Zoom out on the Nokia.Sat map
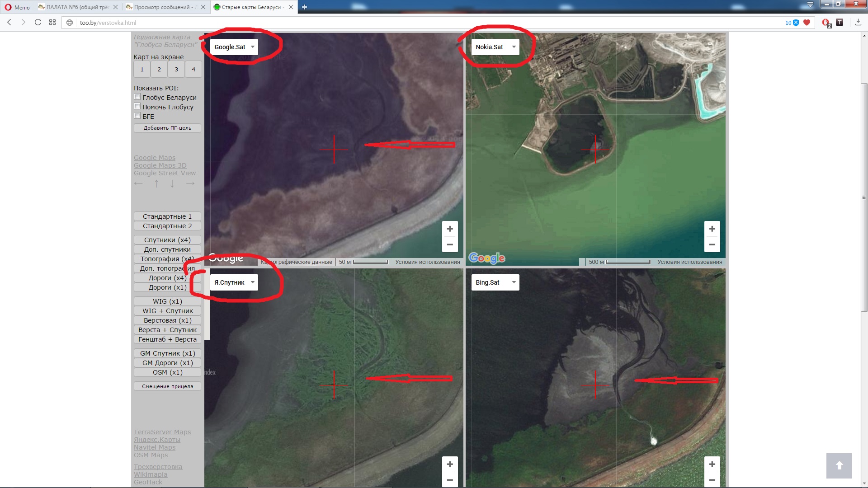 point(712,244)
